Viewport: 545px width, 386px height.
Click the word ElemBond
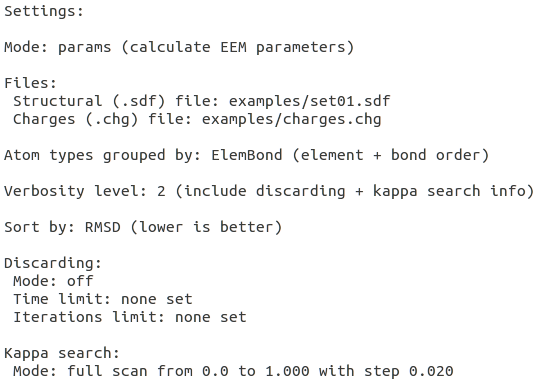coord(246,155)
